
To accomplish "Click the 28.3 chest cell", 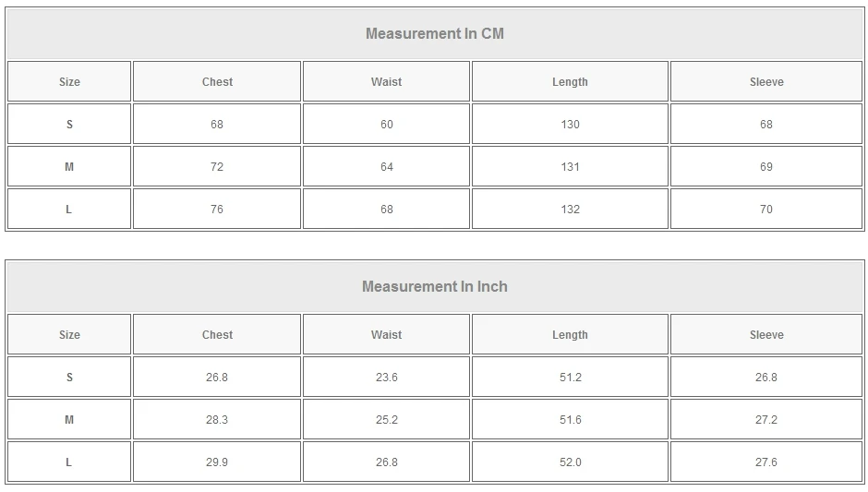I will (217, 420).
